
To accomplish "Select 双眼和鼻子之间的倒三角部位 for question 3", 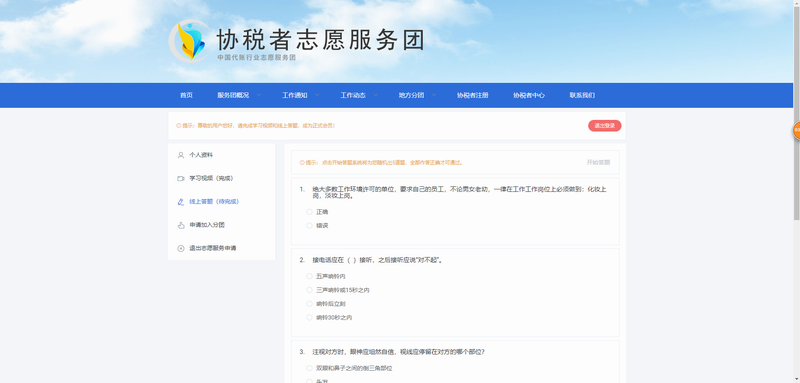I will (x=309, y=368).
